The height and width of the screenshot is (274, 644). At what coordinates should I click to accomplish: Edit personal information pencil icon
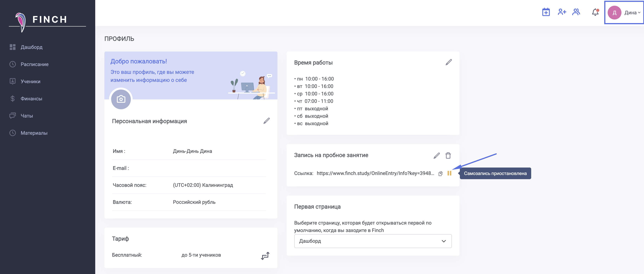tap(267, 121)
